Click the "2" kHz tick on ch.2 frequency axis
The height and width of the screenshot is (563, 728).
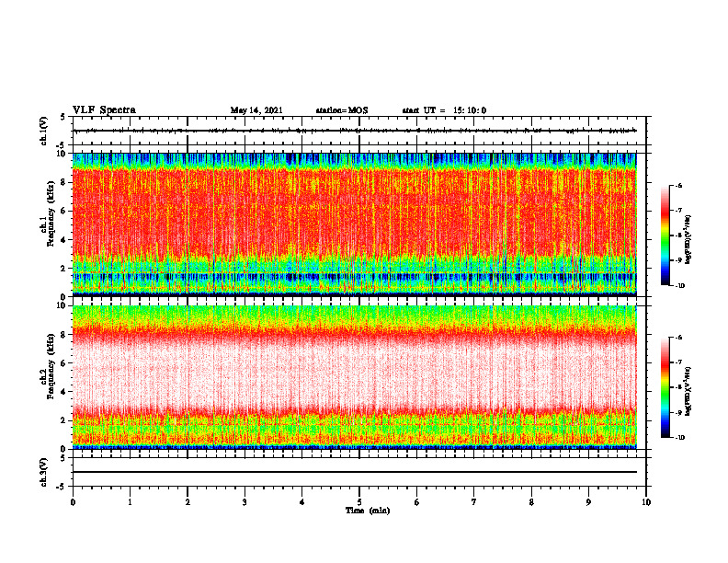pyautogui.click(x=63, y=420)
